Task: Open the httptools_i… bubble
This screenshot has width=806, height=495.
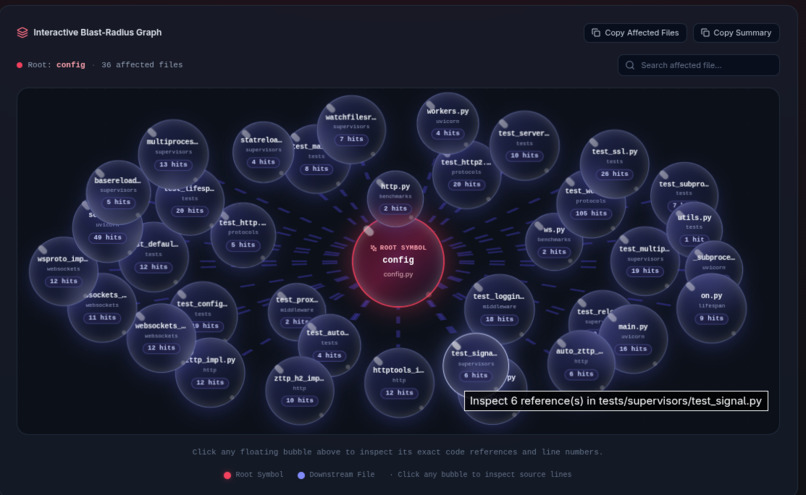Action: (x=399, y=382)
